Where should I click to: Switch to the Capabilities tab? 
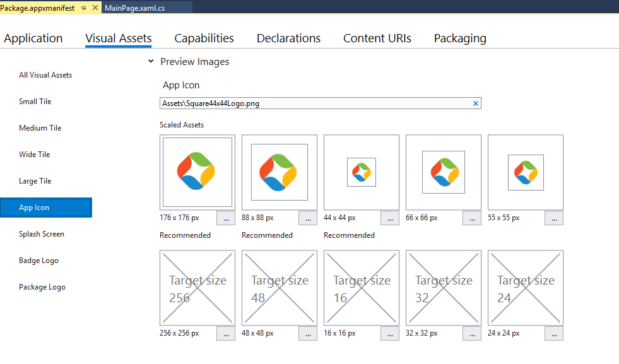coord(204,38)
